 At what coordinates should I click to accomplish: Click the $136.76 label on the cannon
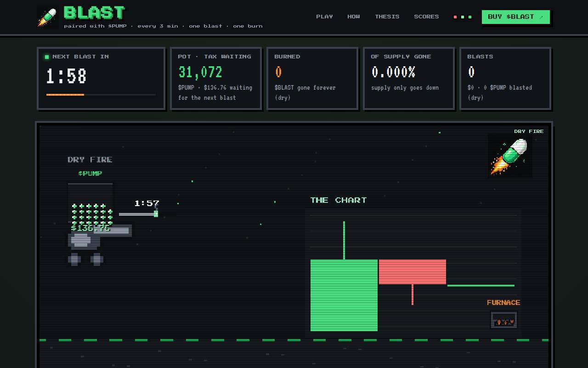(x=90, y=228)
